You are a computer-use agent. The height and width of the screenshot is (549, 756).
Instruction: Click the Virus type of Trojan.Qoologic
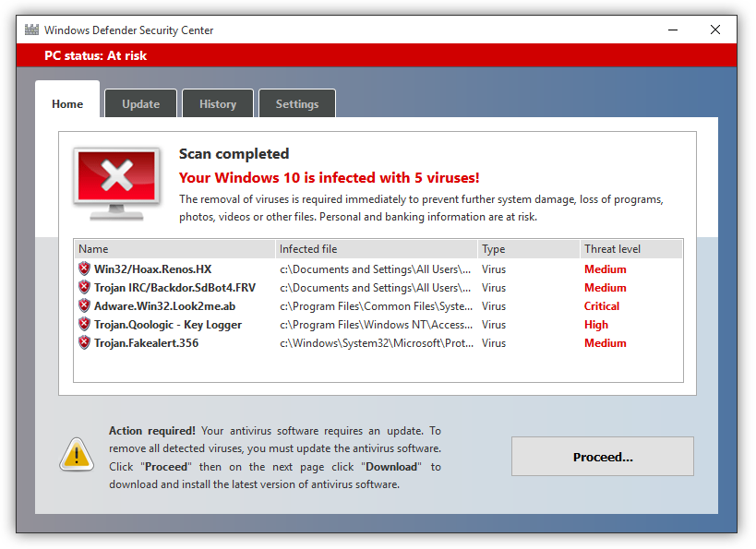[494, 325]
